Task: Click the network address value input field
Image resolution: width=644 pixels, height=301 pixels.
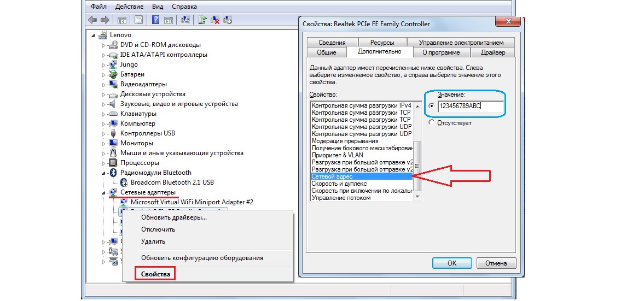Action: tap(470, 107)
